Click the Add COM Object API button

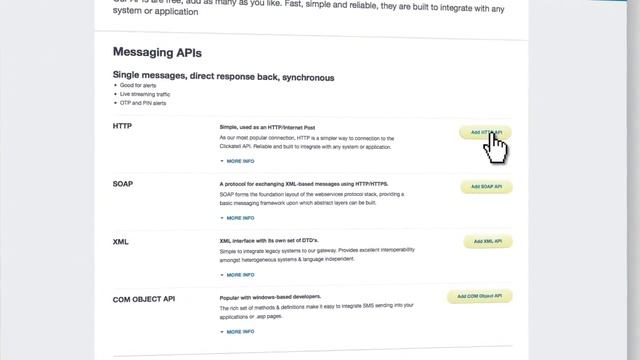(480, 296)
